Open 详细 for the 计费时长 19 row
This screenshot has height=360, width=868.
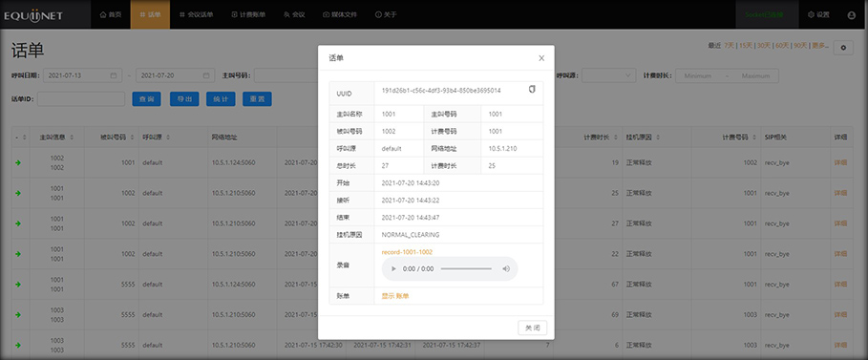click(840, 163)
